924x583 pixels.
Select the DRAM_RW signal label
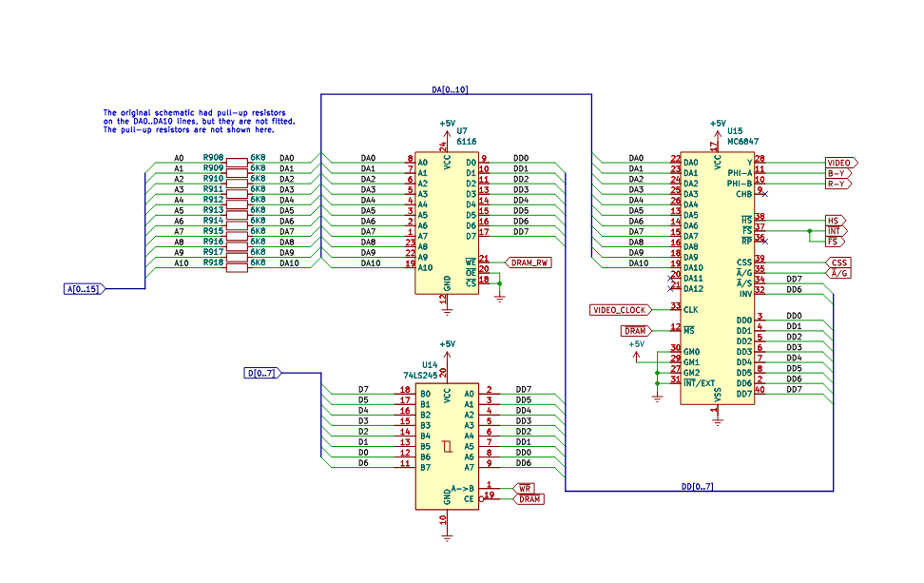pyautogui.click(x=528, y=262)
